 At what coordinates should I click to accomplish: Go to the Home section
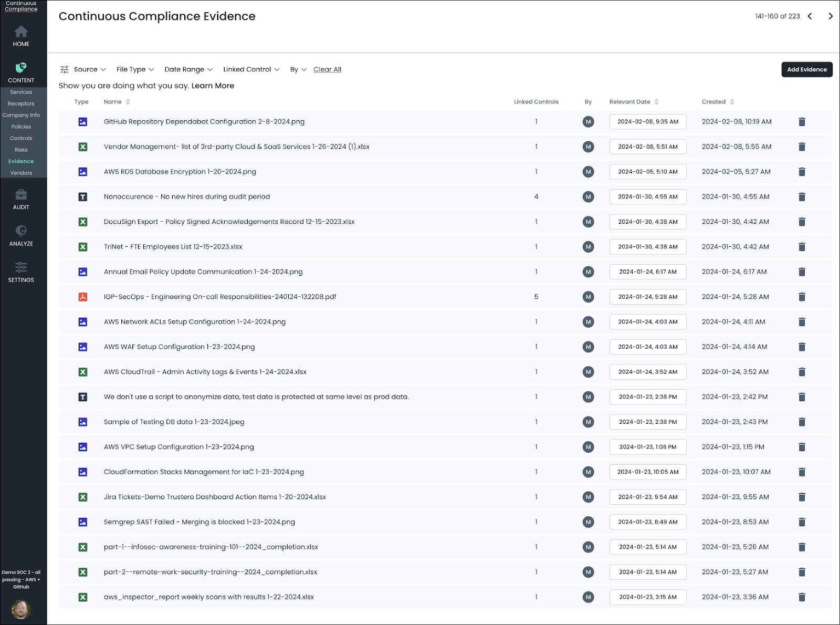point(21,36)
